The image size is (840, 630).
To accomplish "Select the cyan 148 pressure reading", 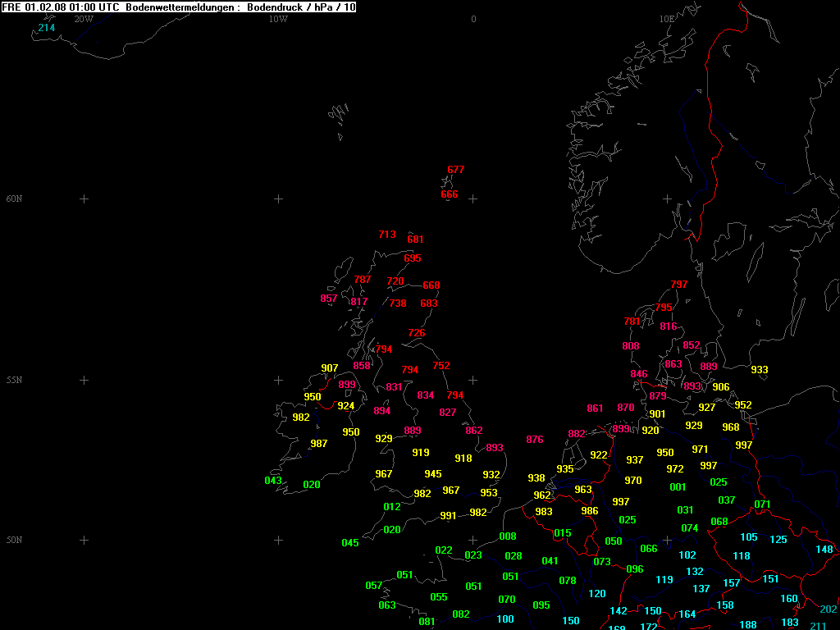I will 824,550.
